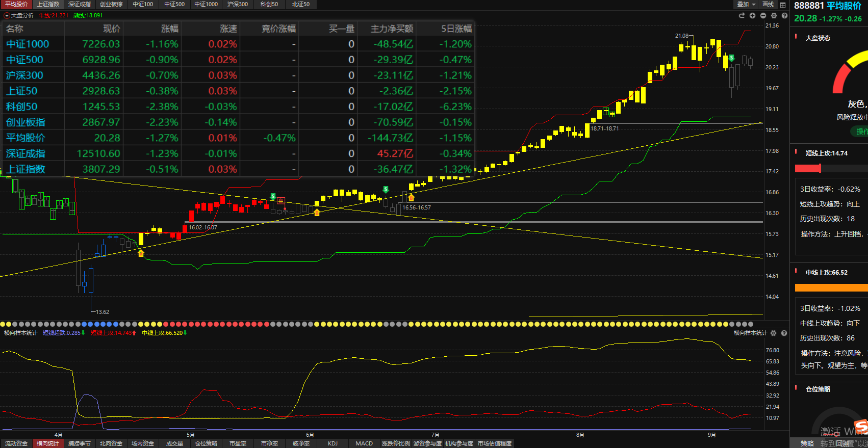Viewport: 868px width, 448px height.
Task: Switch to 北证50 top tab
Action: (301, 4)
